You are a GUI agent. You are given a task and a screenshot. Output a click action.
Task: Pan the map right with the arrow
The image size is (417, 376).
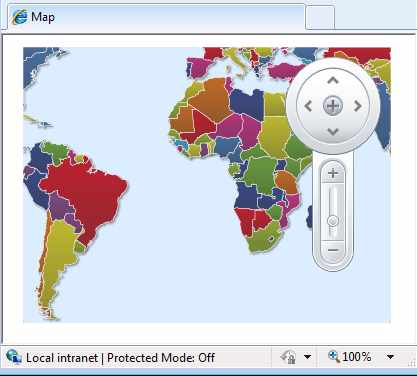click(x=358, y=106)
